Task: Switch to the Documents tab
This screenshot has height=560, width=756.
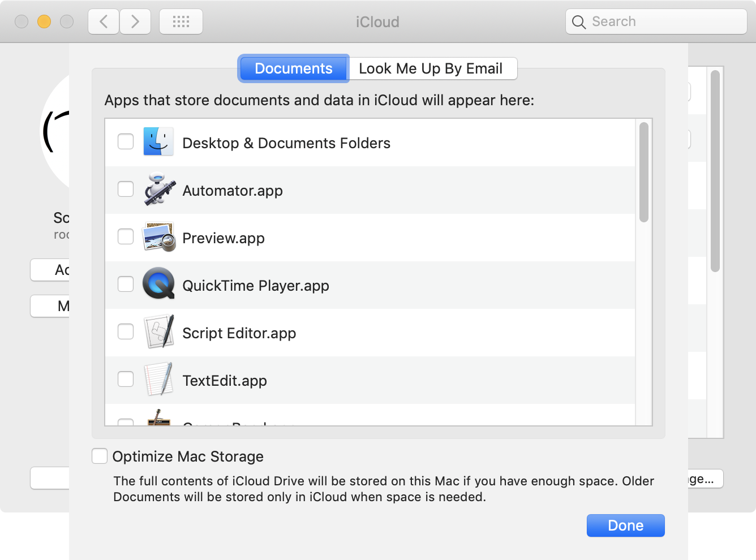Action: [294, 68]
